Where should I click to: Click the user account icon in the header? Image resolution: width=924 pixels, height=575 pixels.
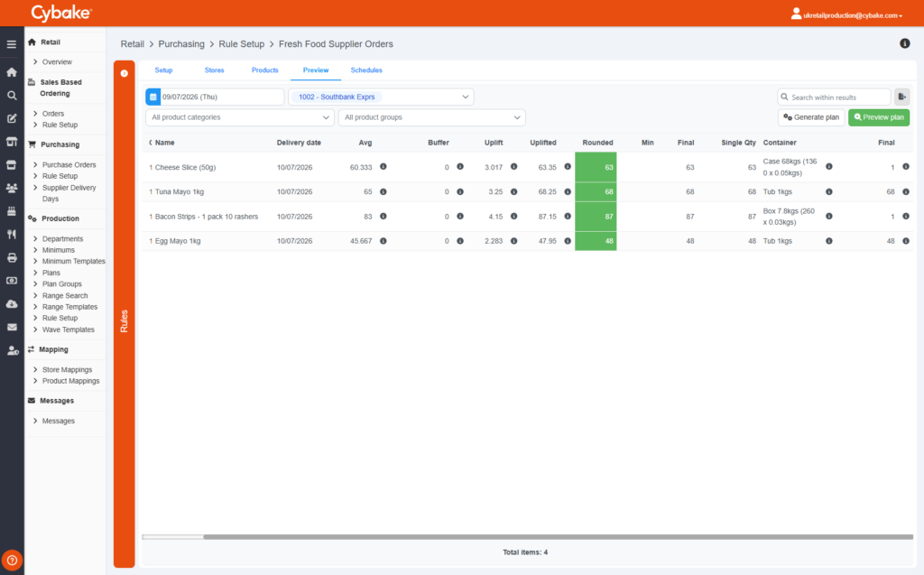point(796,14)
